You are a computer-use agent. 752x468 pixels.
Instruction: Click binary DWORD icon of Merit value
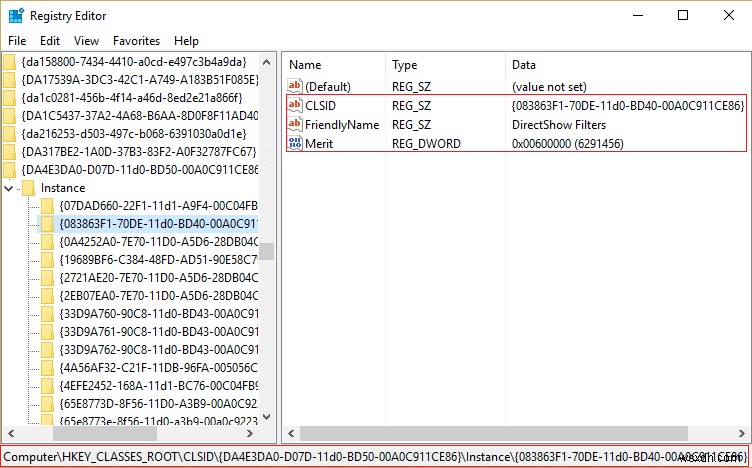295,143
